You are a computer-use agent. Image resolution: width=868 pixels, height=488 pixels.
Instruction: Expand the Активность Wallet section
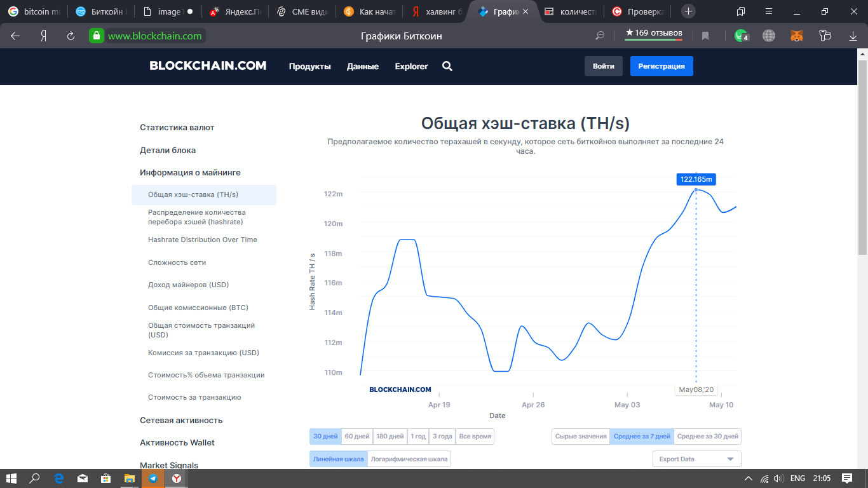pos(177,443)
